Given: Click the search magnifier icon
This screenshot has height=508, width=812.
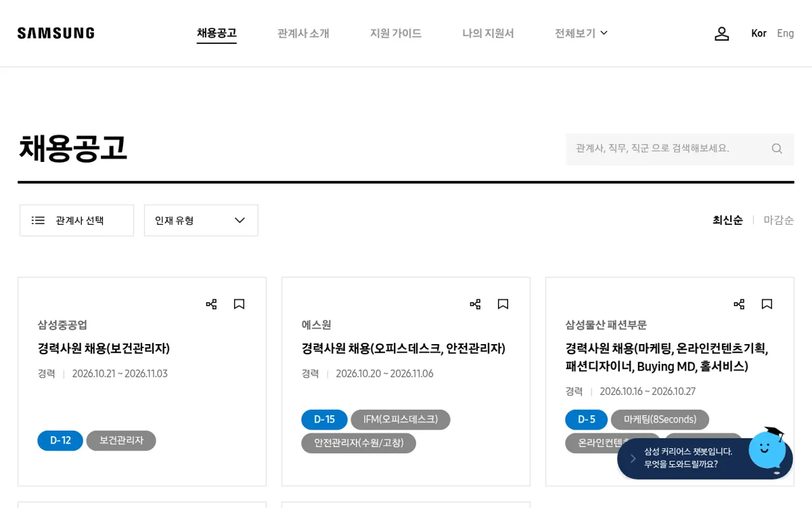Looking at the screenshot, I should click(777, 148).
